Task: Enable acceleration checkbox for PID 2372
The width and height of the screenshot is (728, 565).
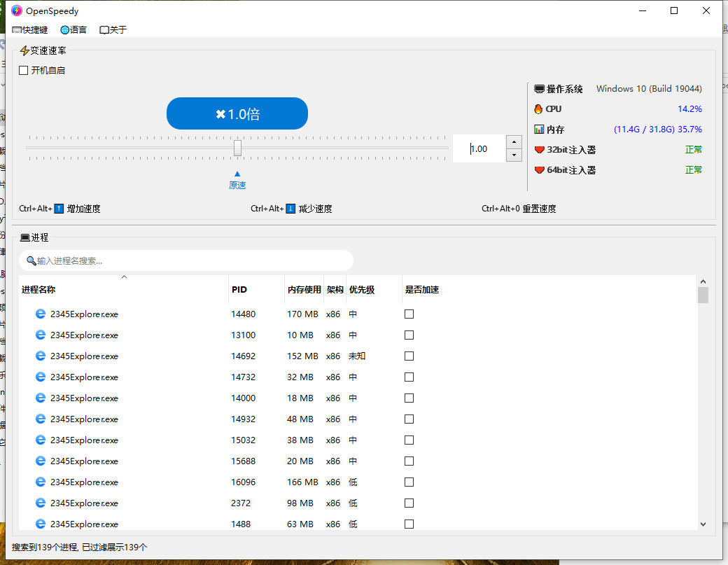Action: (x=409, y=503)
